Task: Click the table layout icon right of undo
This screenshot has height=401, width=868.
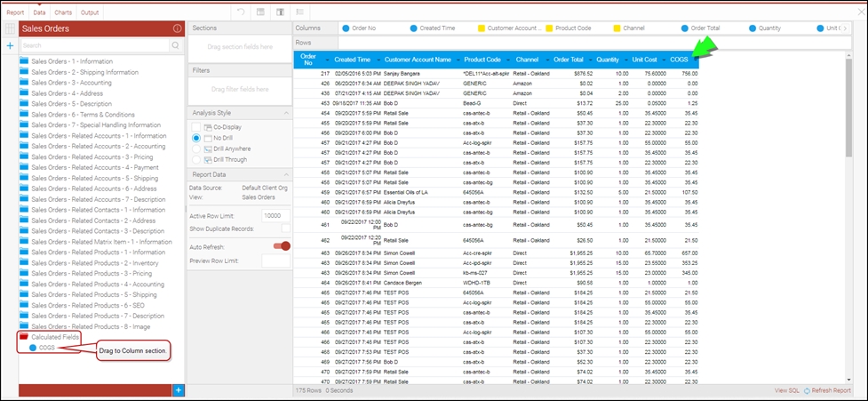Action: coord(260,12)
